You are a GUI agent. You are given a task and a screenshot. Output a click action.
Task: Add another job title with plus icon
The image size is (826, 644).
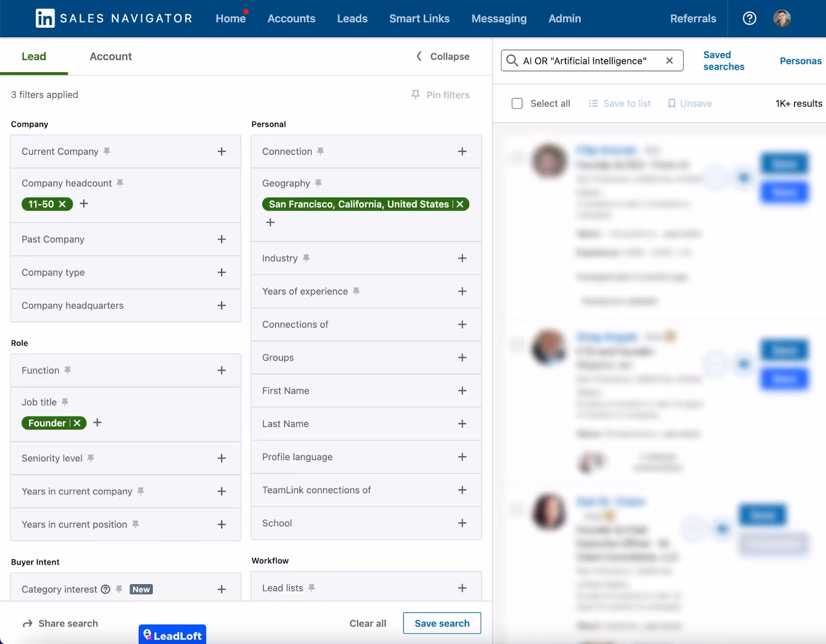(x=97, y=423)
